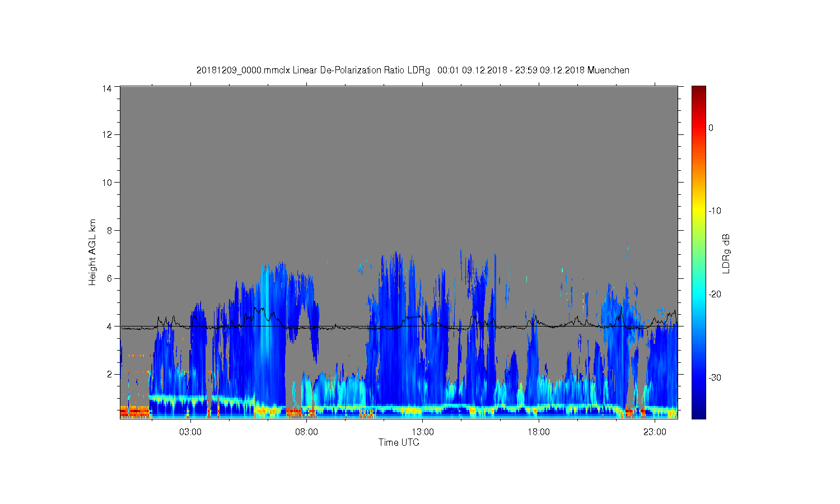Viewport: 840px width, 504px height.
Task: Click the 'Time UTC' axis label
Action: [x=399, y=442]
